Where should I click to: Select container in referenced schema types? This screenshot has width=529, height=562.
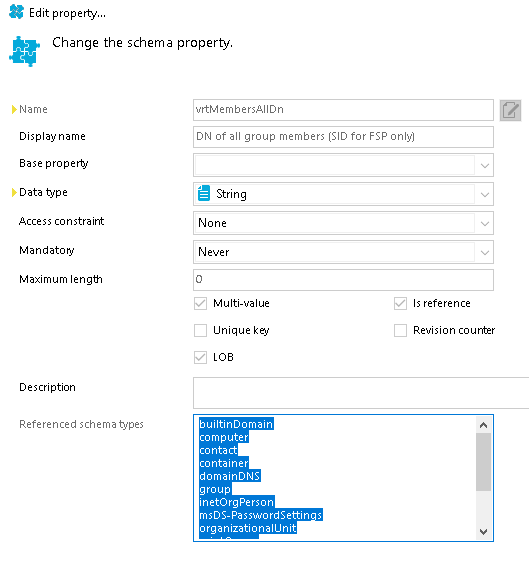point(224,463)
